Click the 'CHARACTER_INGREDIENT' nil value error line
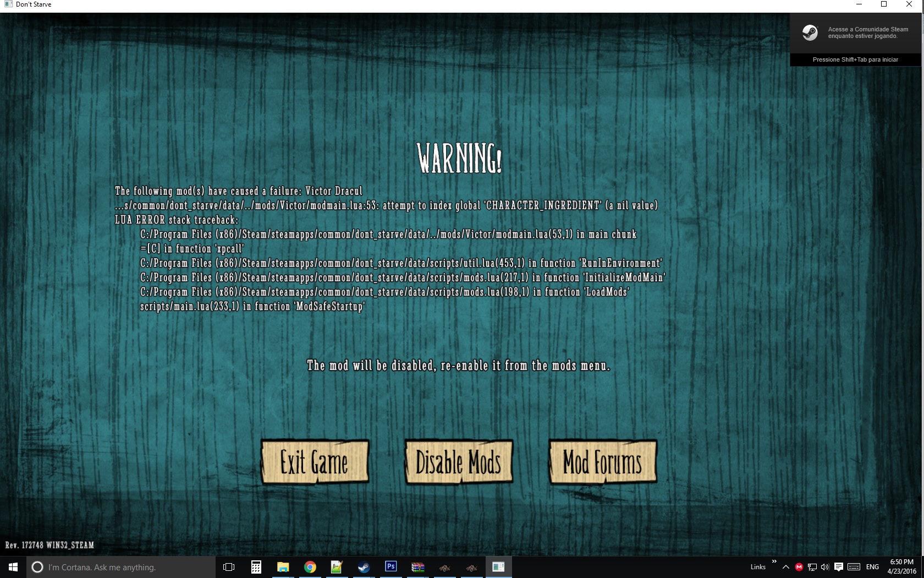The height and width of the screenshot is (578, 924). pyautogui.click(x=386, y=205)
